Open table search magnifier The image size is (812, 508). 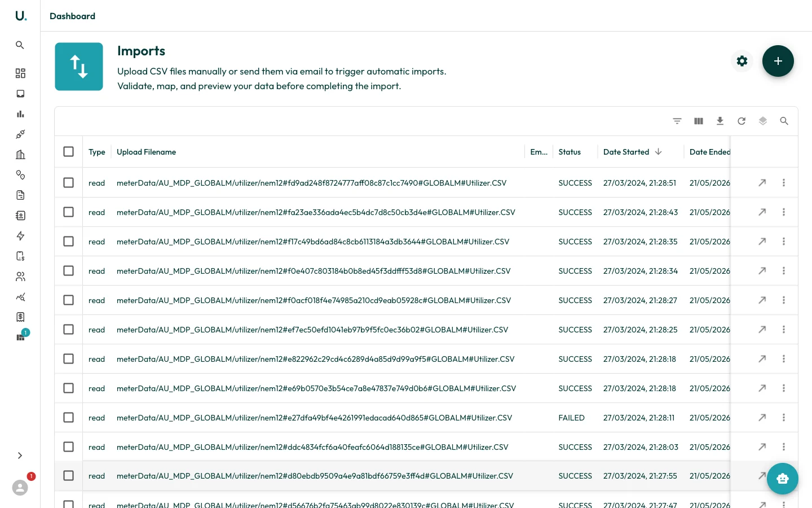tap(784, 121)
